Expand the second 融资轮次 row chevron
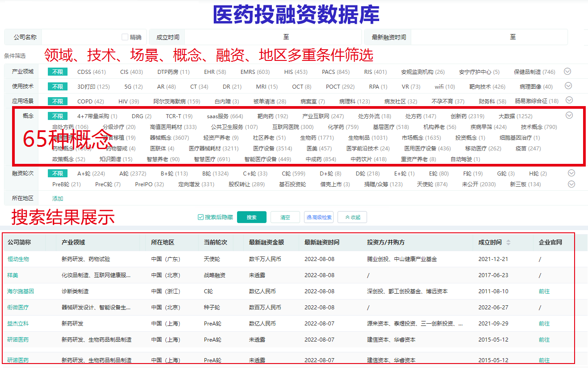The height and width of the screenshot is (368, 588). point(571,184)
